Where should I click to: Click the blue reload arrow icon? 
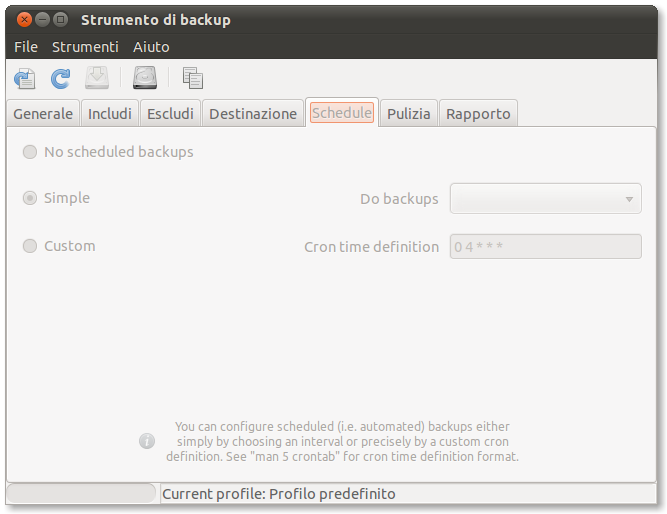(61, 78)
